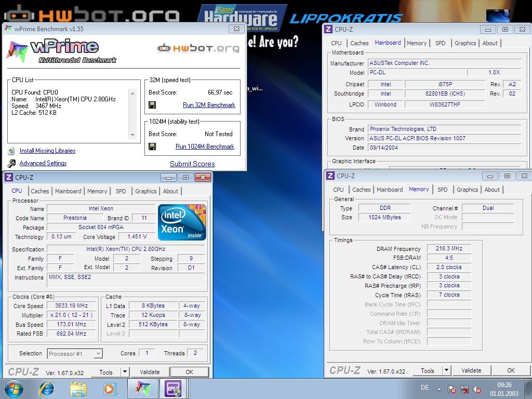The width and height of the screenshot is (532, 399).
Task: Select About tab in Mainboard window
Action: pos(490,43)
